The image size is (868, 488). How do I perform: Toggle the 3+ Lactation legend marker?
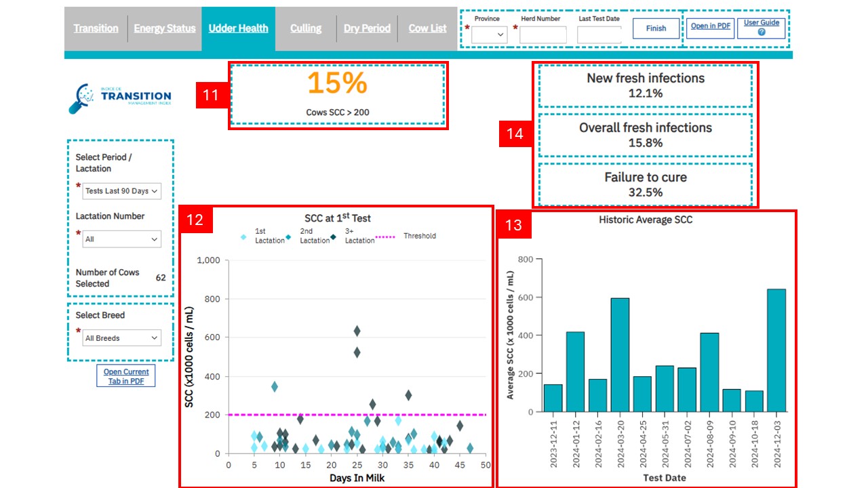pos(334,237)
